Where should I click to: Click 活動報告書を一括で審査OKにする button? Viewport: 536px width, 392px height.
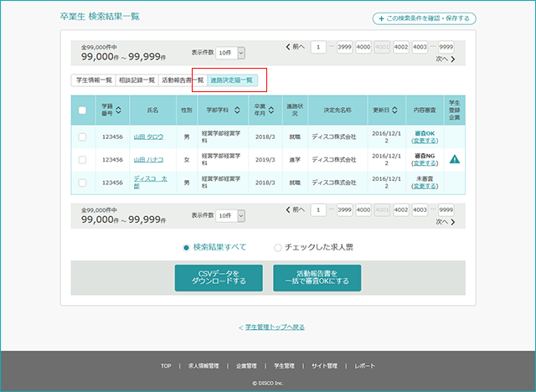(317, 278)
